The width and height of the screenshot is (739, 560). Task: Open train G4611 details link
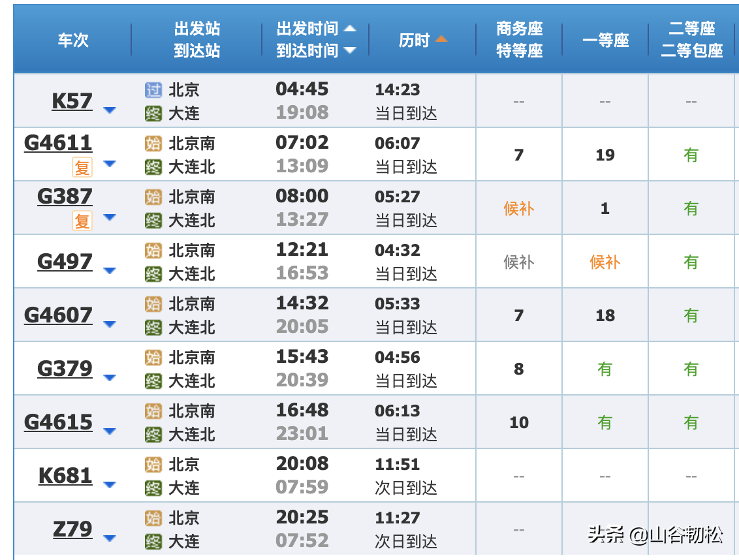pyautogui.click(x=58, y=143)
